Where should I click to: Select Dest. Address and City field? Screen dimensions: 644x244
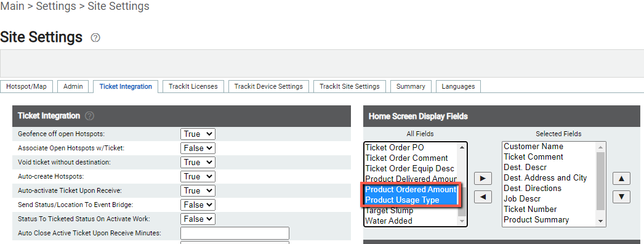point(550,178)
